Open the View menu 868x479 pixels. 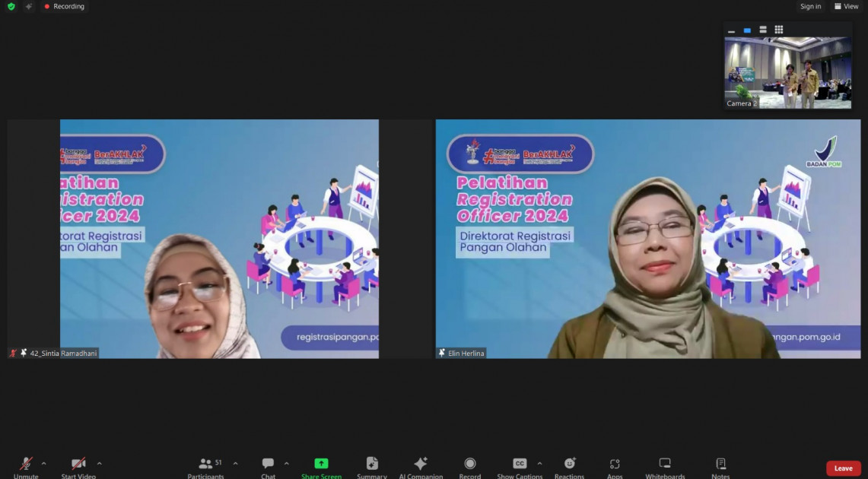pyautogui.click(x=846, y=6)
